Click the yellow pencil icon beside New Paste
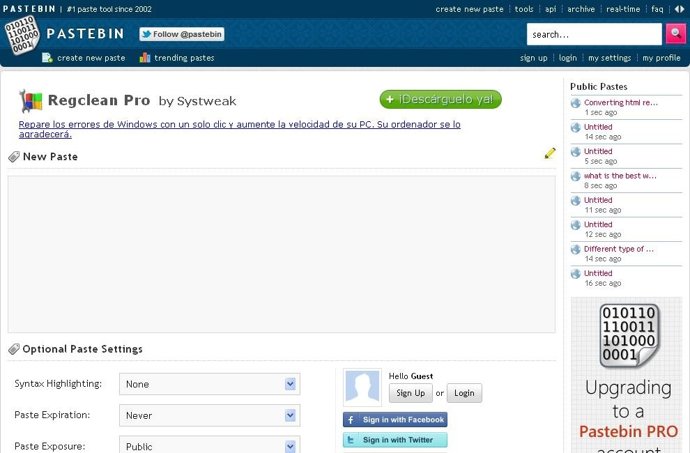This screenshot has height=453, width=690. [x=550, y=153]
